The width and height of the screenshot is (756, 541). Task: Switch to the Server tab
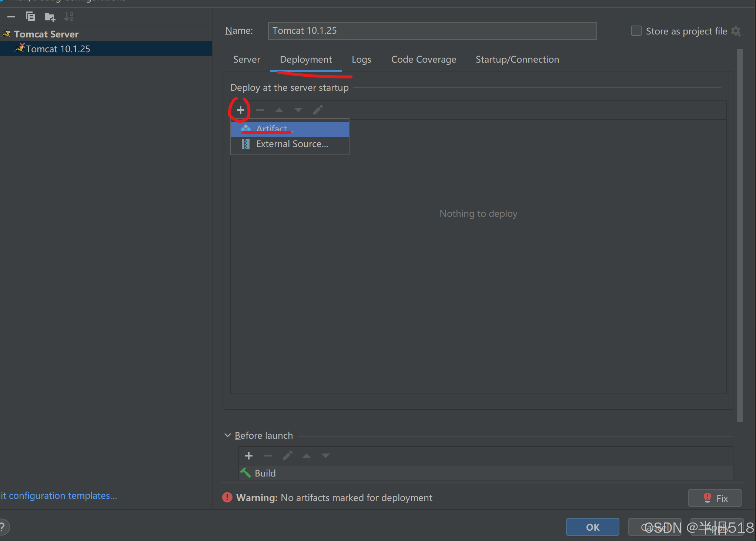(247, 60)
